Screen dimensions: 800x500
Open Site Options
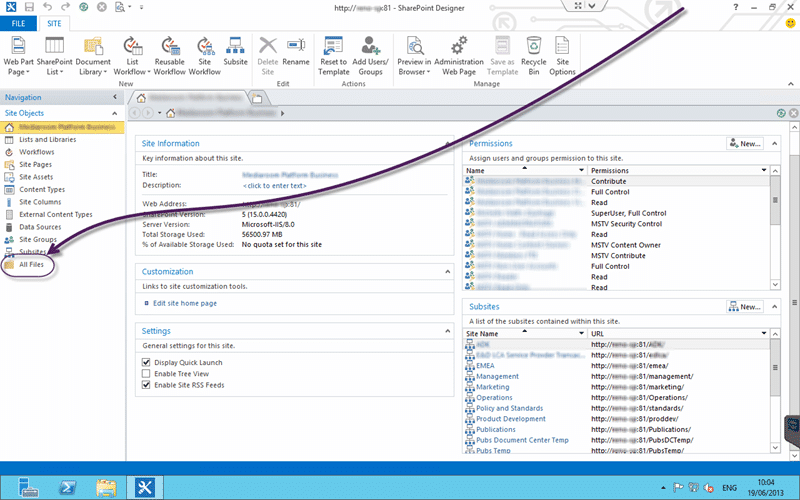pos(562,56)
